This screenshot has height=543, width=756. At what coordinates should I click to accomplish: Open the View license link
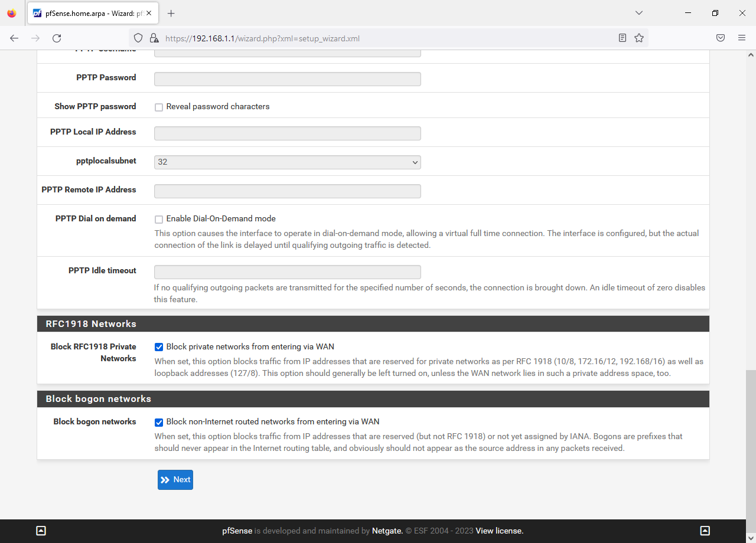[500, 531]
